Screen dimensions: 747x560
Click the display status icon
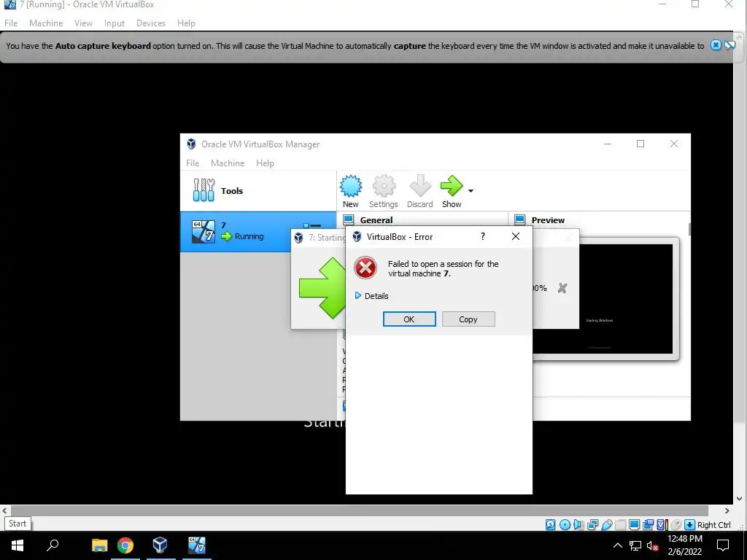634,525
